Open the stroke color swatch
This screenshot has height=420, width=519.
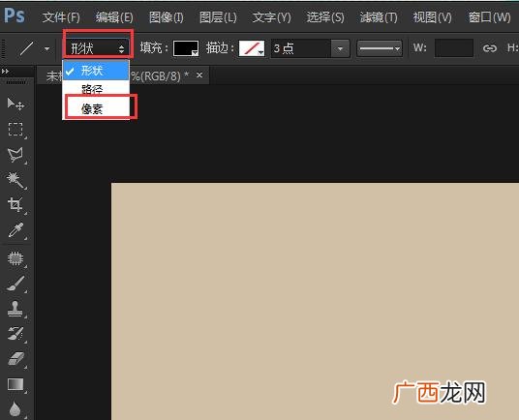click(252, 48)
